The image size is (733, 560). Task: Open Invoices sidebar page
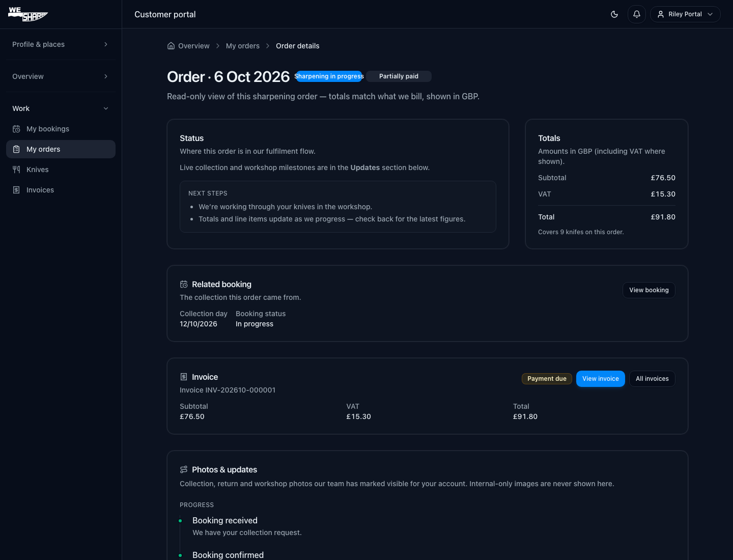click(x=61, y=190)
